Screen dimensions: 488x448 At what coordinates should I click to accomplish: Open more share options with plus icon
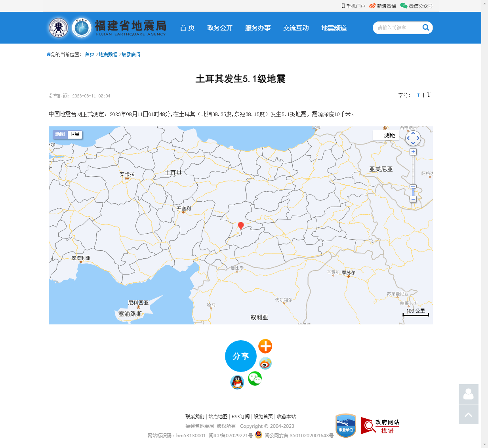coord(265,346)
